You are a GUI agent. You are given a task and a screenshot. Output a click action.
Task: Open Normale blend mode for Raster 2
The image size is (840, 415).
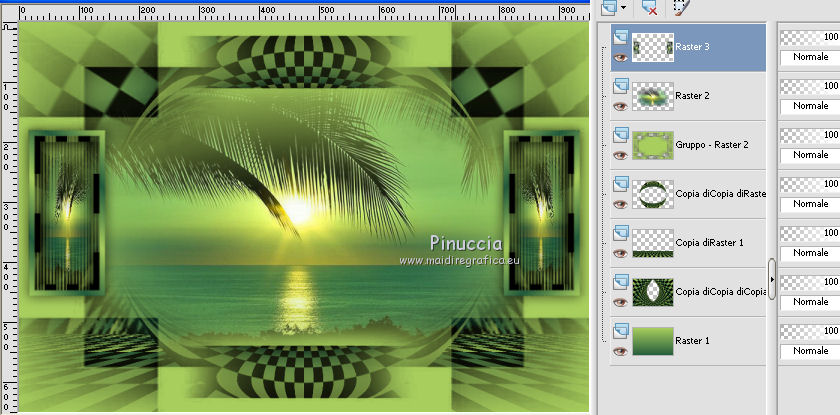(810, 106)
